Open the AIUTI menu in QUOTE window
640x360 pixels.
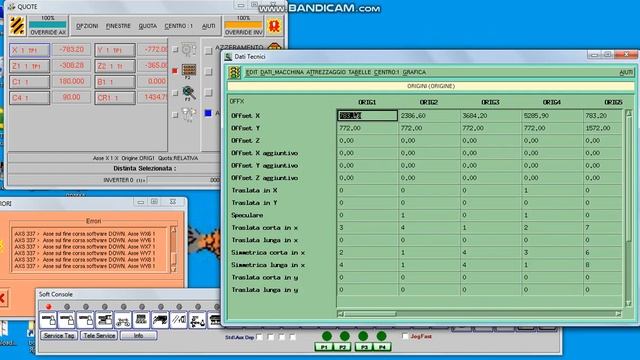click(x=209, y=26)
